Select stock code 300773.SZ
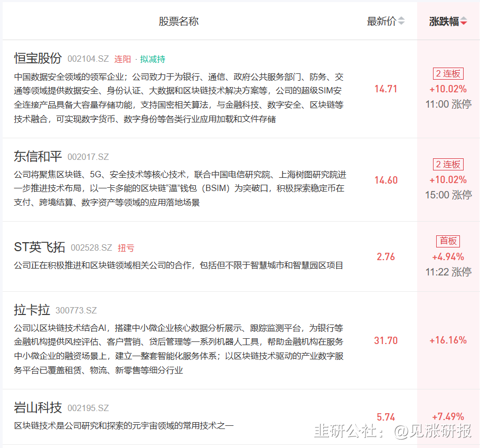This screenshot has height=448, width=480. click(x=76, y=310)
